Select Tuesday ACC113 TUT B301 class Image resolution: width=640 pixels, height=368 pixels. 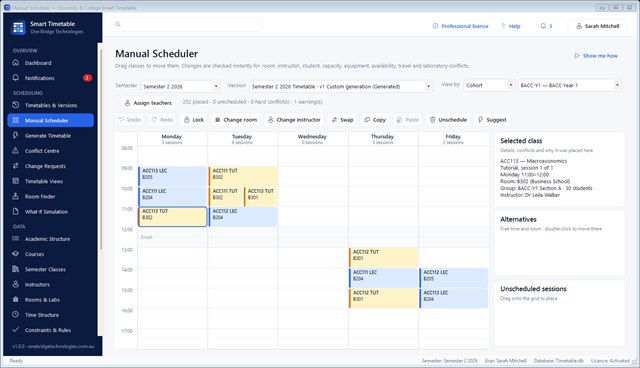pyautogui.click(x=261, y=196)
